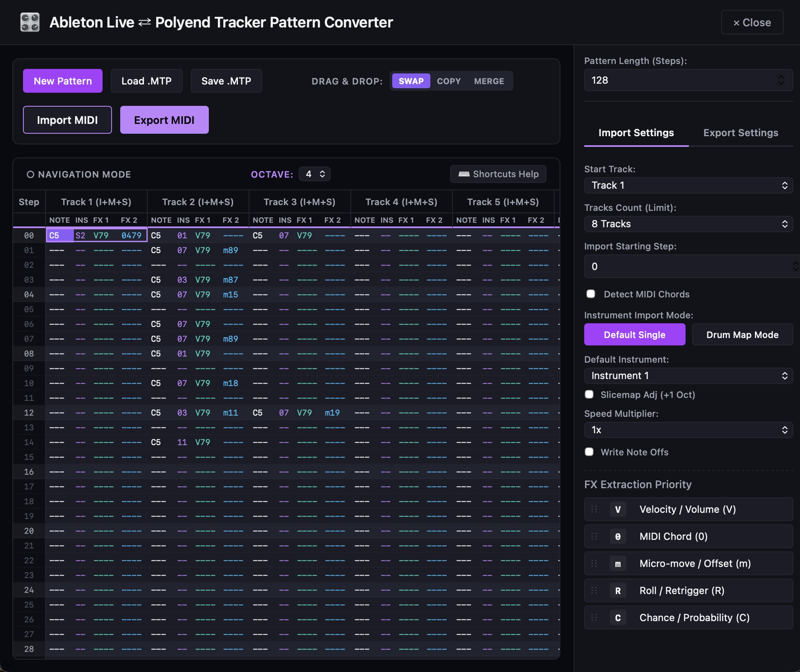Image resolution: width=800 pixels, height=672 pixels.
Task: Click the m badge for Micro-move
Action: 618,563
